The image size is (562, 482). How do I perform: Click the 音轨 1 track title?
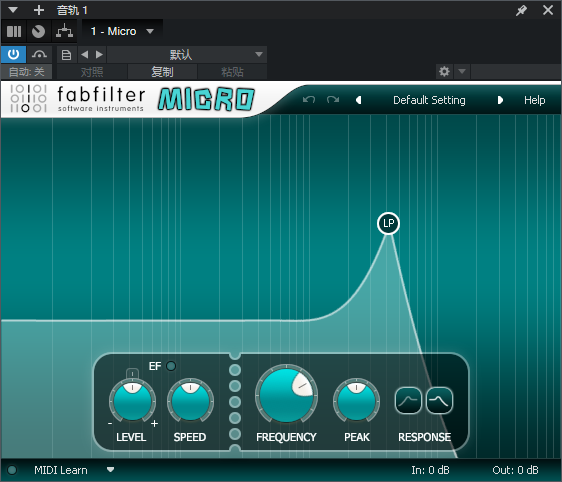pos(72,10)
